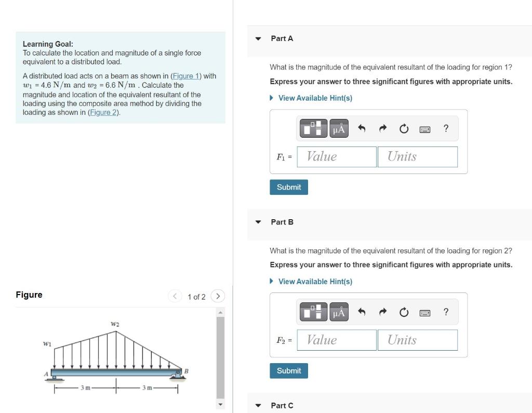This screenshot has width=532, height=413.
Task: Reset the Part A answer with circular arrow icon
Action: 404,128
